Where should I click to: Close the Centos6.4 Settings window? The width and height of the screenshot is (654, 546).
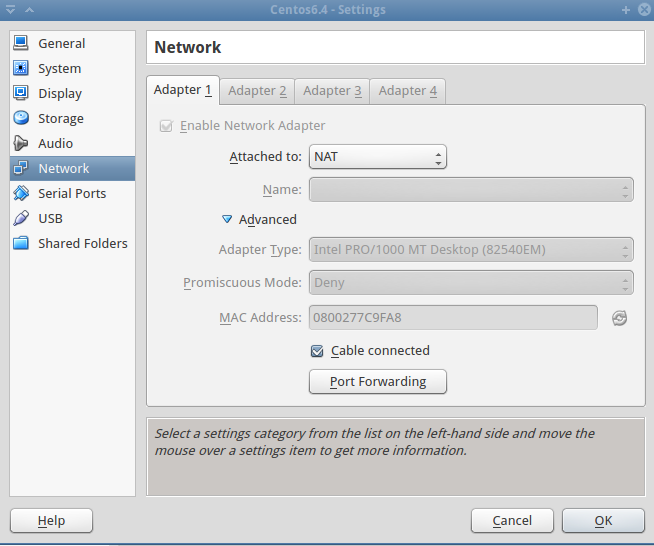pyautogui.click(x=644, y=10)
